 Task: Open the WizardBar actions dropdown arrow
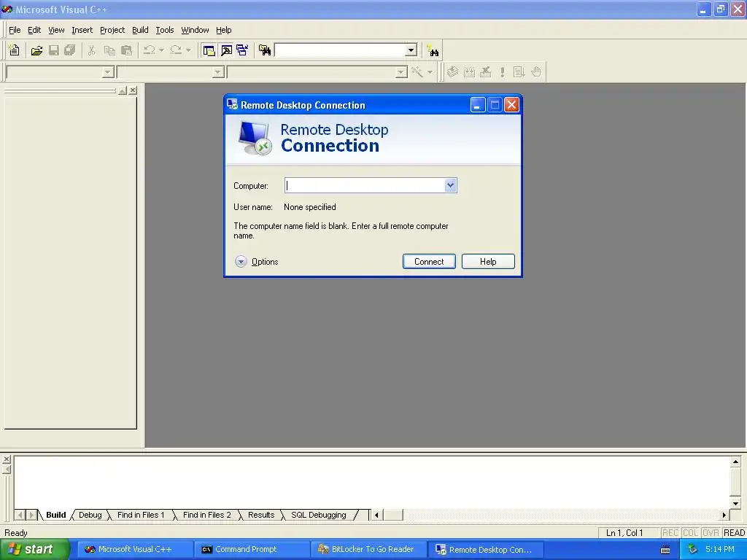[x=430, y=72]
